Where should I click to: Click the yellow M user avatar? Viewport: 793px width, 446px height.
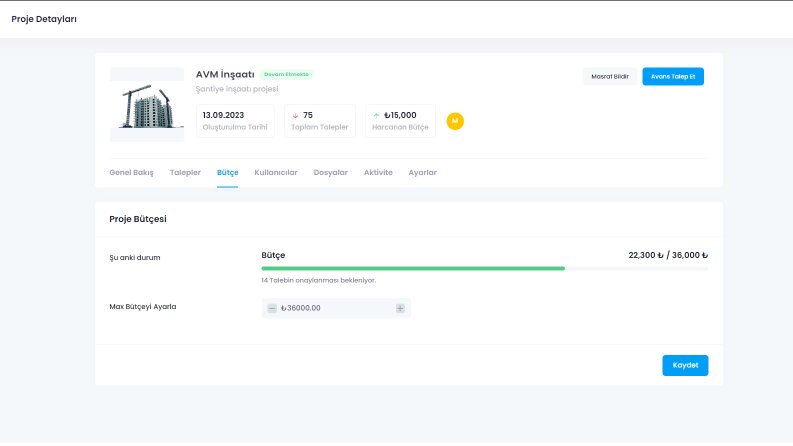(455, 121)
